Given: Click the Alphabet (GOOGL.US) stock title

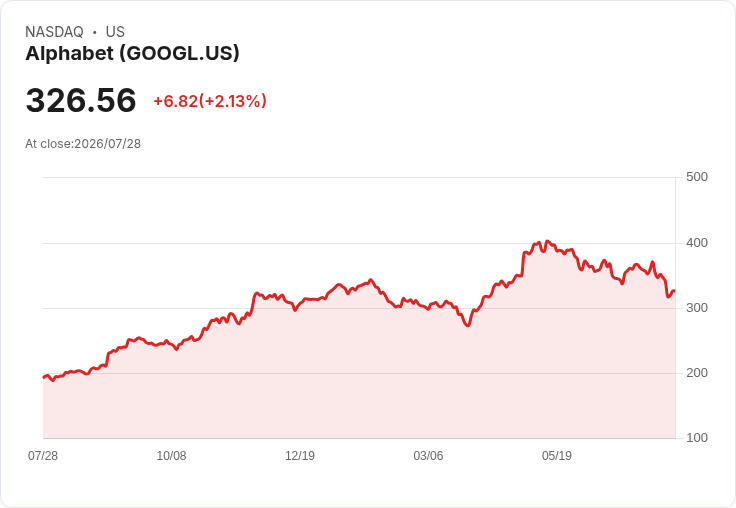Looking at the screenshot, I should tap(132, 53).
